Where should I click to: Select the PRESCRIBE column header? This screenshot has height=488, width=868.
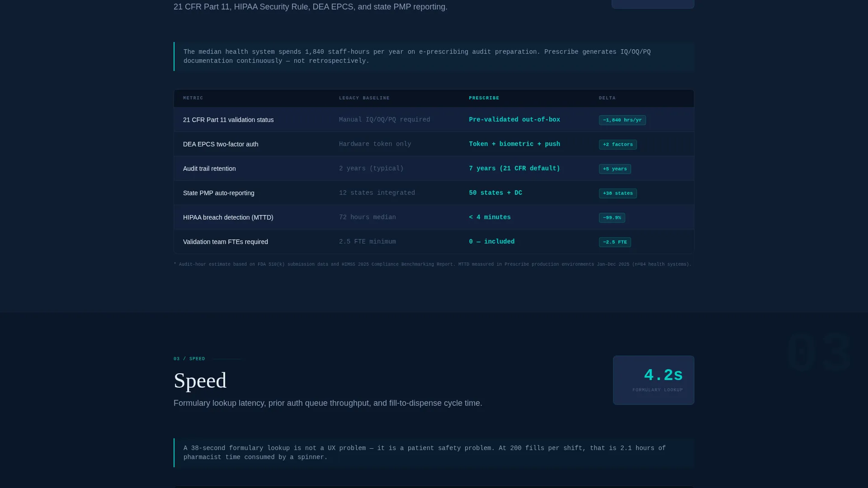pos(484,98)
